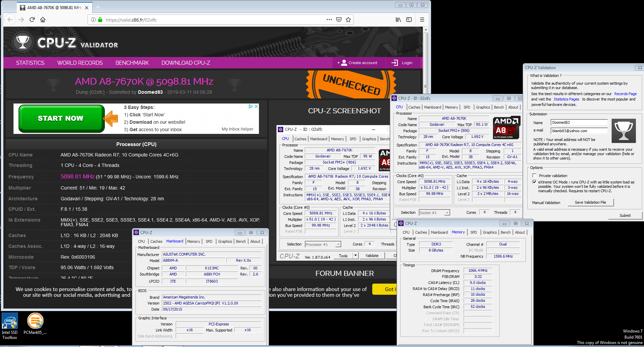Open browser home page icon
Screen dimensions: 644x347
[43, 20]
